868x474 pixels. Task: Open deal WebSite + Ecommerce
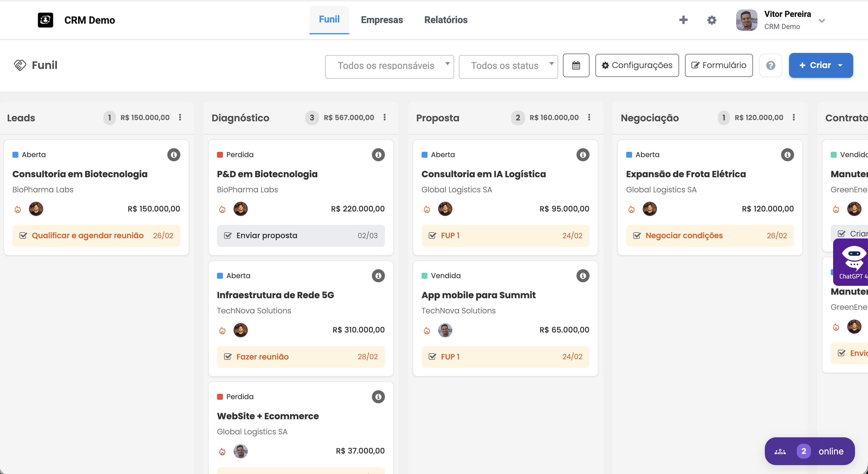(x=268, y=416)
